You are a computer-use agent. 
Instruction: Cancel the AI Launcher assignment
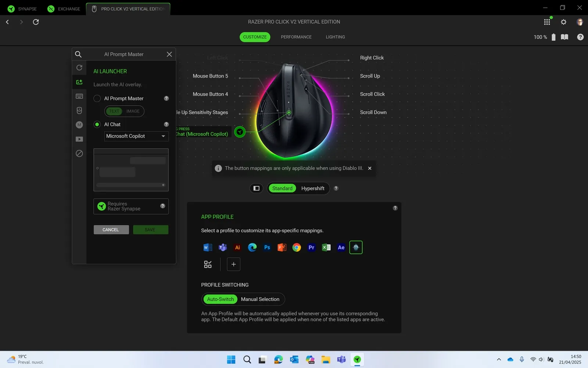pos(111,229)
